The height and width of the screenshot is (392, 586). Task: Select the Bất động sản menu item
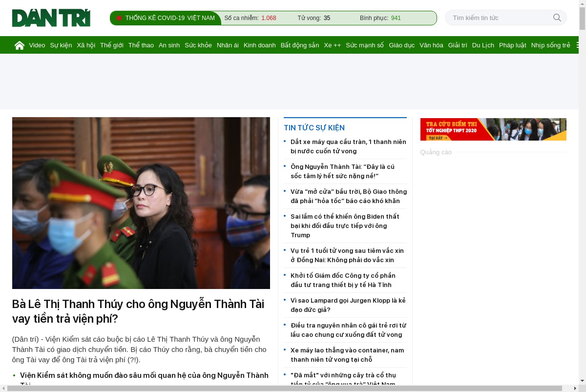pyautogui.click(x=300, y=45)
